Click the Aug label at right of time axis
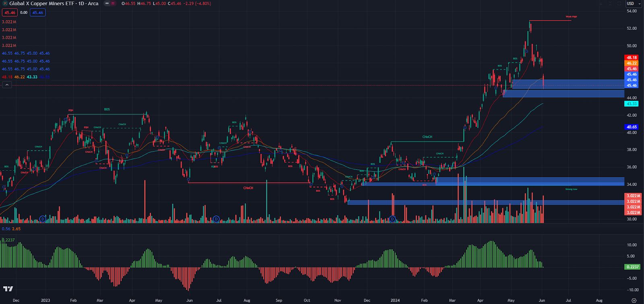This screenshot has width=644, height=304. point(599,300)
